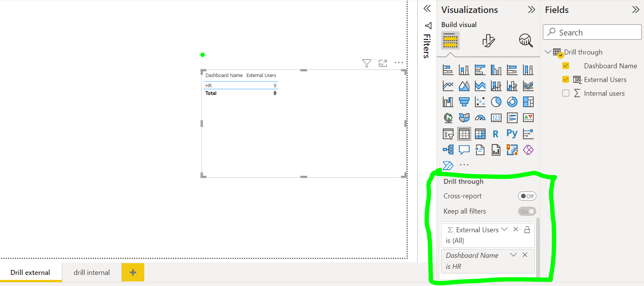The width and height of the screenshot is (644, 286).
Task: Expand the Dashboard Name filter card
Action: (x=513, y=255)
